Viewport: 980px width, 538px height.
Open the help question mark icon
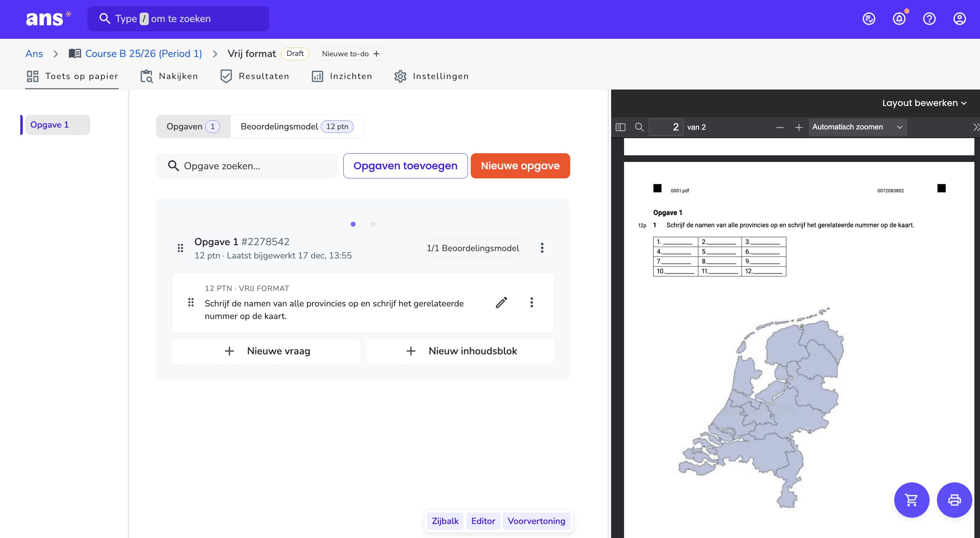click(929, 19)
